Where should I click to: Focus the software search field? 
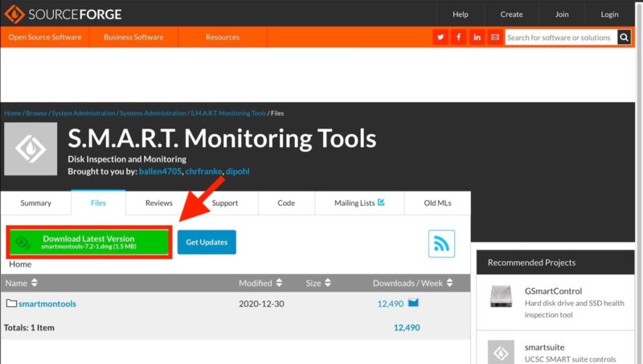560,37
